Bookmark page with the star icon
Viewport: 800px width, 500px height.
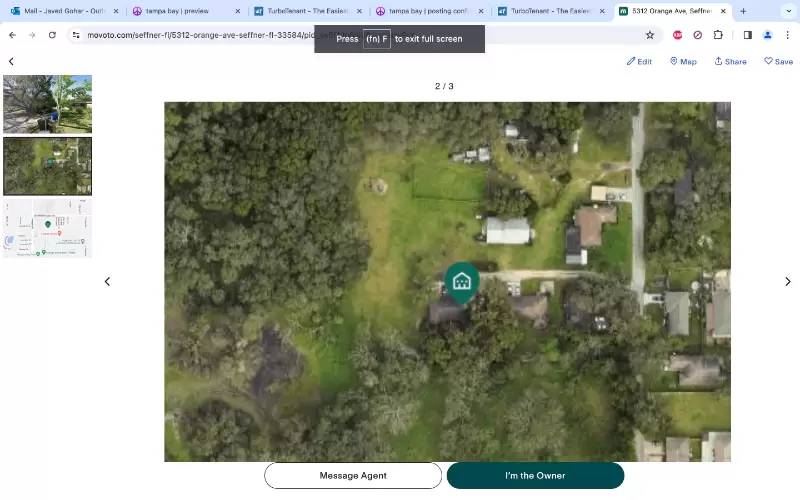(x=649, y=35)
